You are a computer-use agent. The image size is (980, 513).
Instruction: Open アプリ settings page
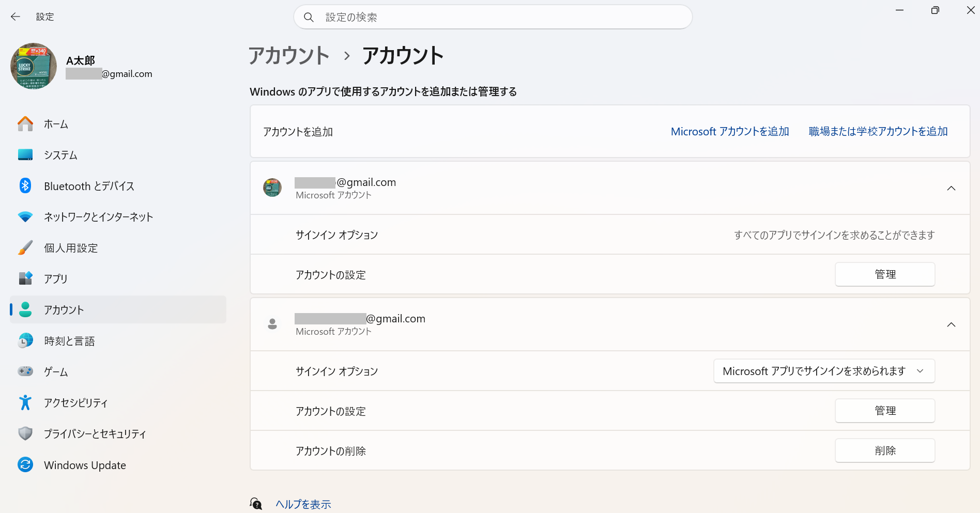118,278
